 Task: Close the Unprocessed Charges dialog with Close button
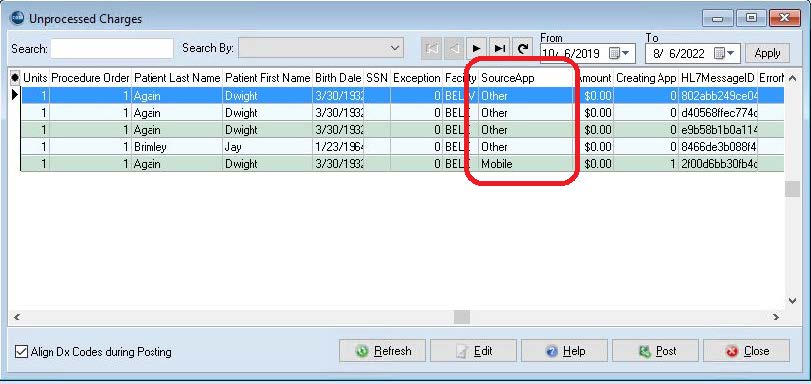[746, 351]
